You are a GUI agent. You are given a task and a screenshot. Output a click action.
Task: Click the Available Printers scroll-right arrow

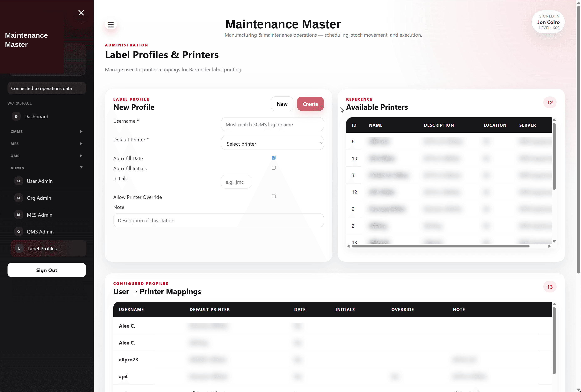pos(549,246)
